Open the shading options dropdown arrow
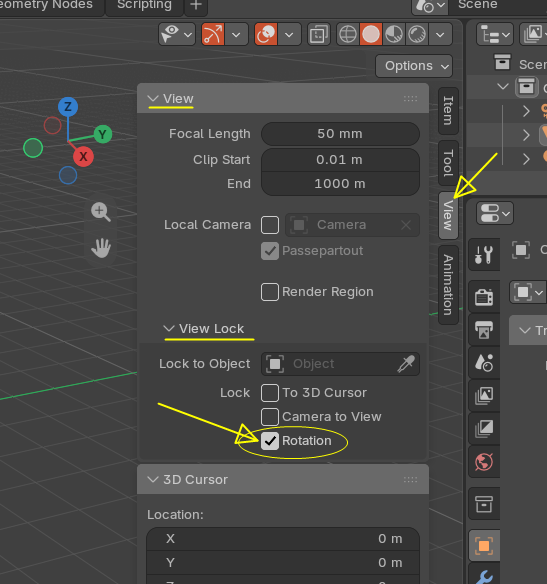The image size is (547, 584). pos(441,34)
